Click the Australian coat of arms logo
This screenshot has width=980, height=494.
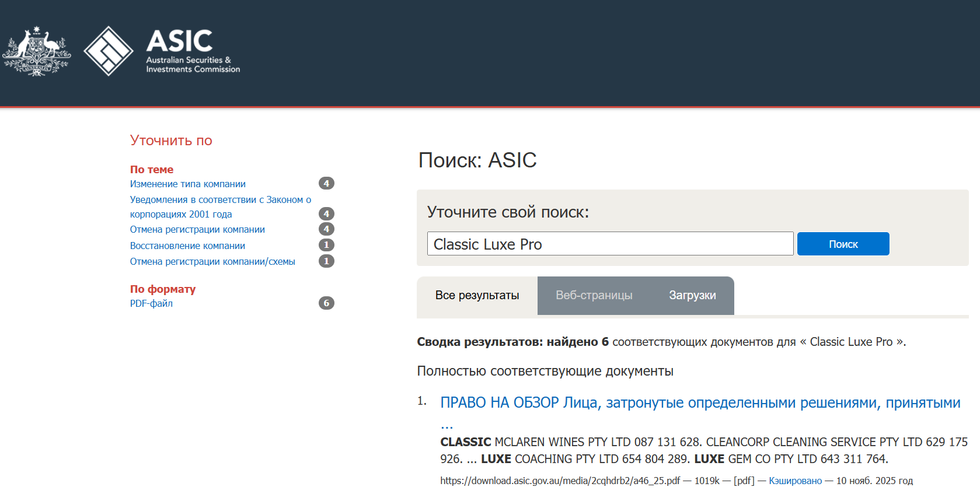click(37, 51)
